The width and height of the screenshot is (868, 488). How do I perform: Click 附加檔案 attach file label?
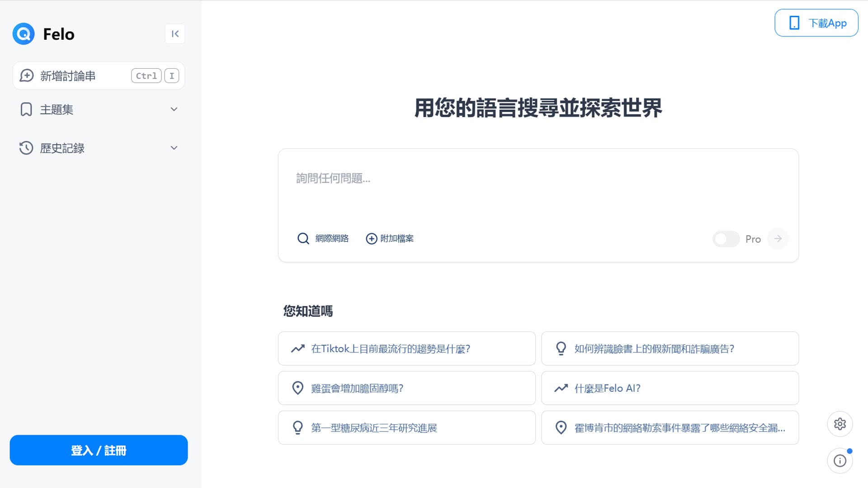point(397,239)
